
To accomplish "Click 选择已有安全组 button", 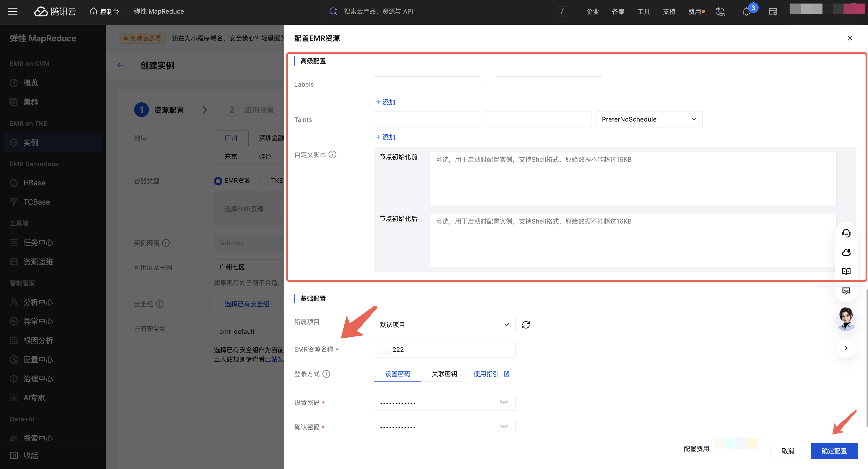I will click(x=247, y=304).
